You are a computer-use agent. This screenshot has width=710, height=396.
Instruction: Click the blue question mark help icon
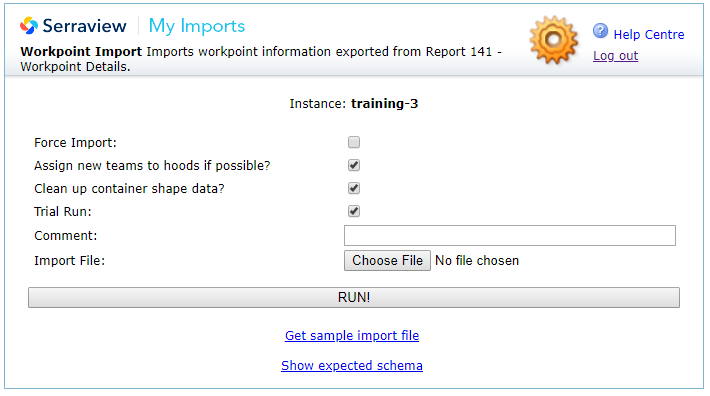pyautogui.click(x=600, y=31)
